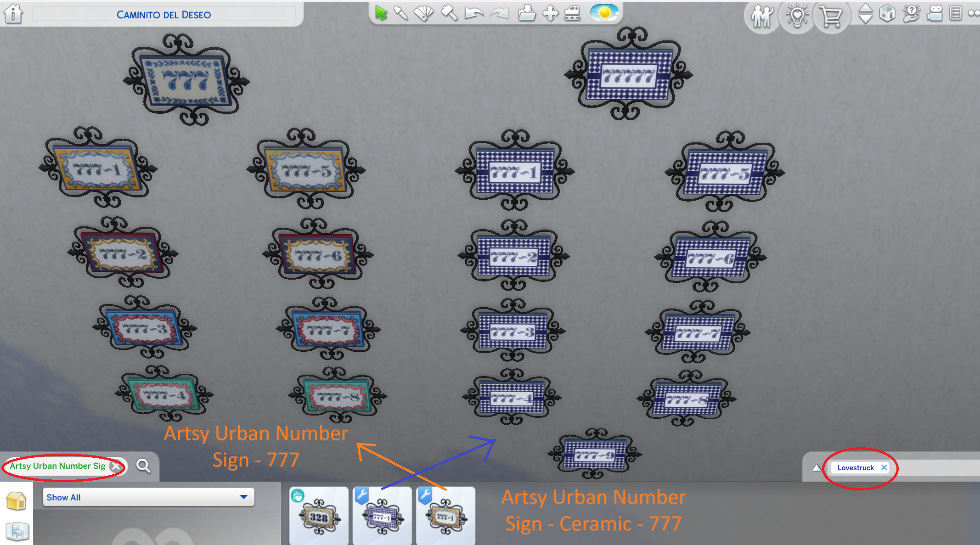The height and width of the screenshot is (545, 980).
Task: Select the large 777 floral sign on wall
Action: 186,80
